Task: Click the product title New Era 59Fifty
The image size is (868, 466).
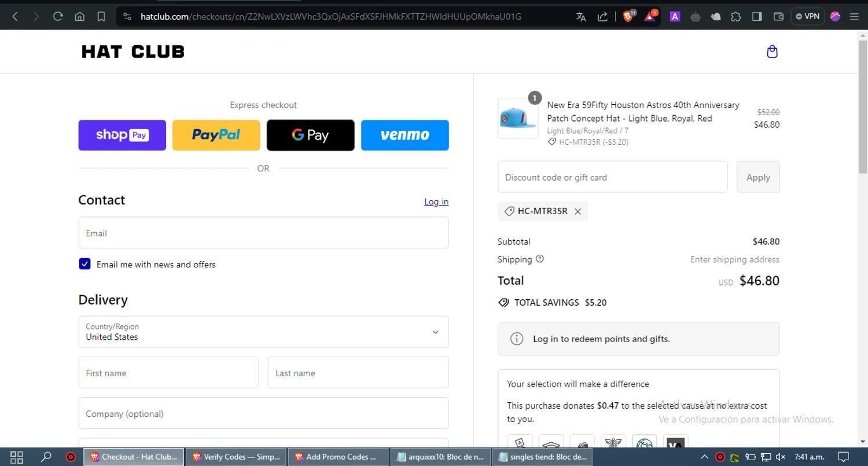Action: [643, 112]
